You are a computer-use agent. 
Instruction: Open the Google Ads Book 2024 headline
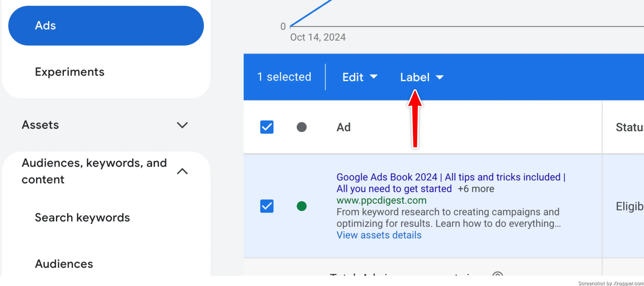(x=451, y=183)
